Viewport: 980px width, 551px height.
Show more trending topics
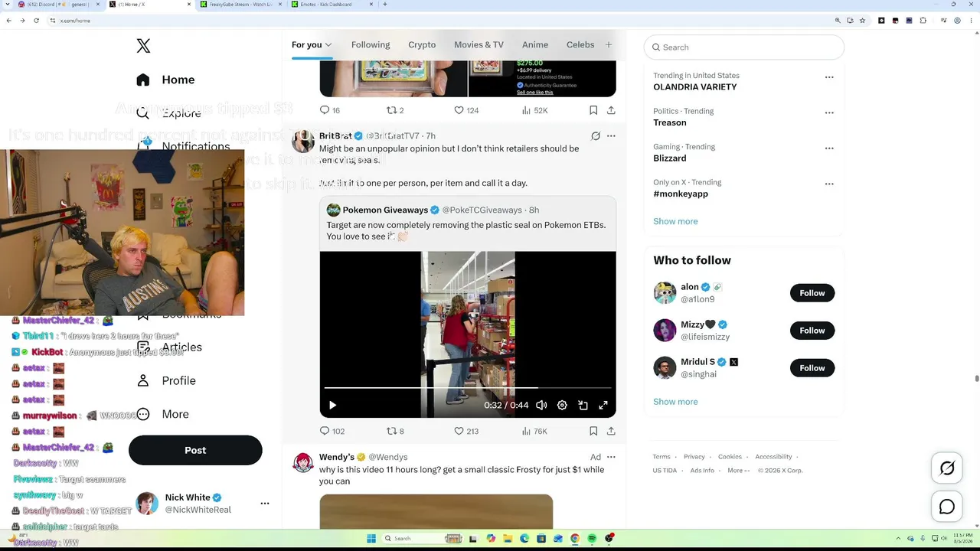point(675,221)
